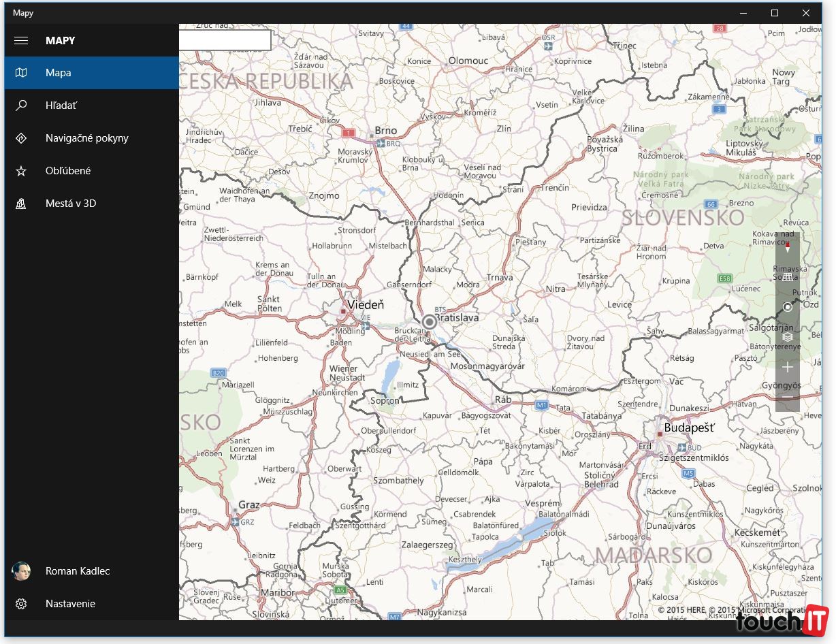Viewport: 836px width, 644px height.
Task: Open Roman Kadlec user account
Action: tap(77, 571)
